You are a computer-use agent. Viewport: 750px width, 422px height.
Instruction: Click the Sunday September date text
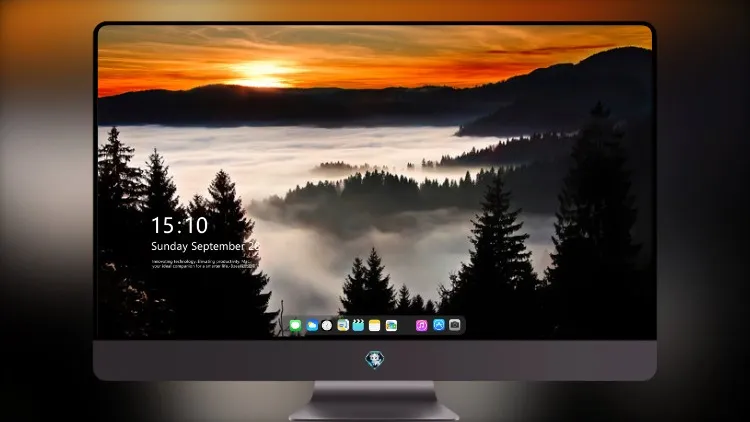click(x=205, y=246)
